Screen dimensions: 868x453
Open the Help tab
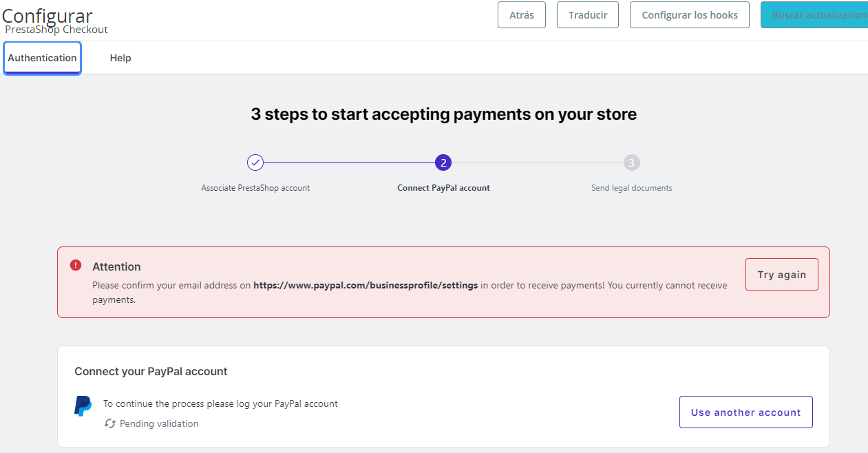coord(120,58)
